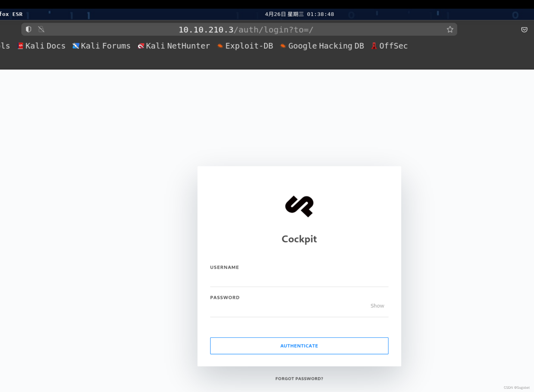Click the Cockpit heading text
This screenshot has width=534, height=392.
299,239
